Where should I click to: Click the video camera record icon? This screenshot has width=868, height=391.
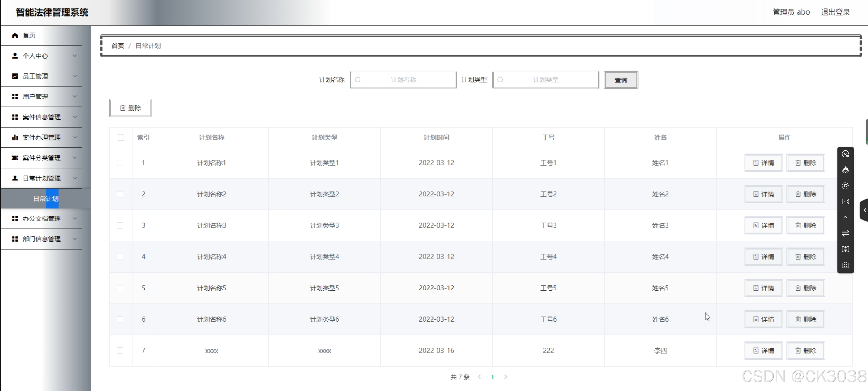click(x=845, y=202)
